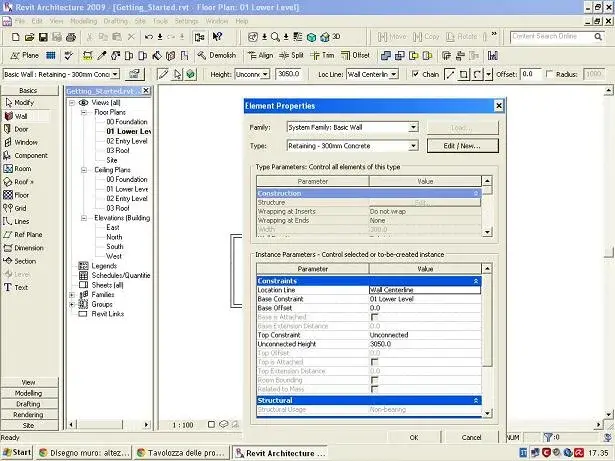Screen dimensions: 615x461
Task: Click the height value field 3050.0
Action: [289, 74]
